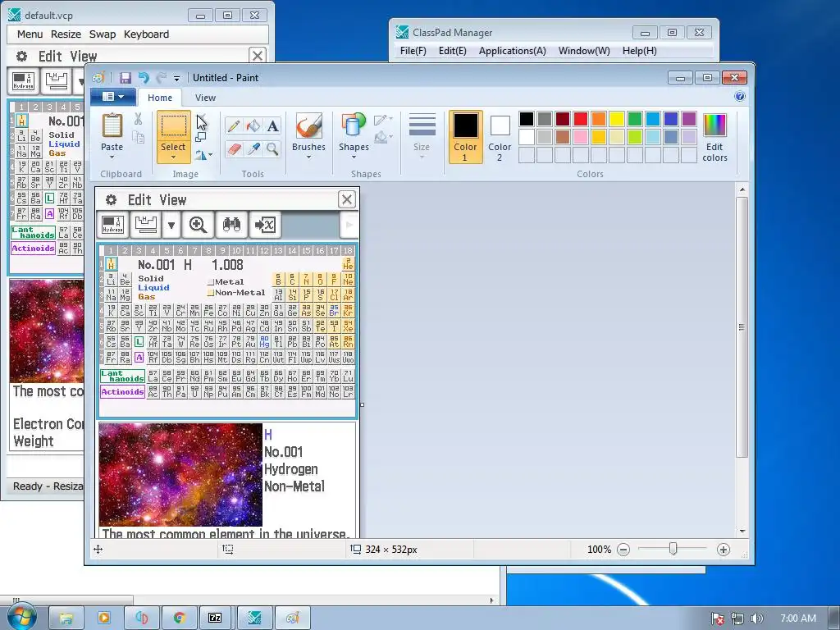The width and height of the screenshot is (840, 630).
Task: Click the close X in default.vcp Edit View bar
Action: click(x=257, y=56)
